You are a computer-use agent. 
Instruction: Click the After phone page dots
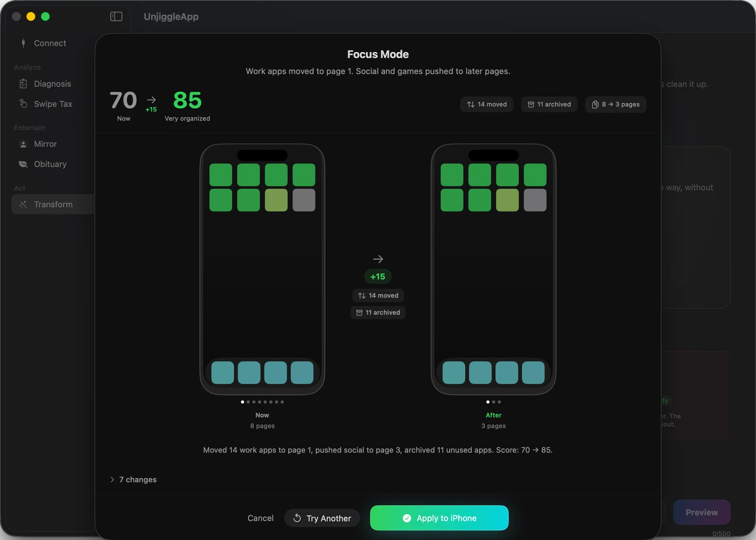[x=493, y=402]
